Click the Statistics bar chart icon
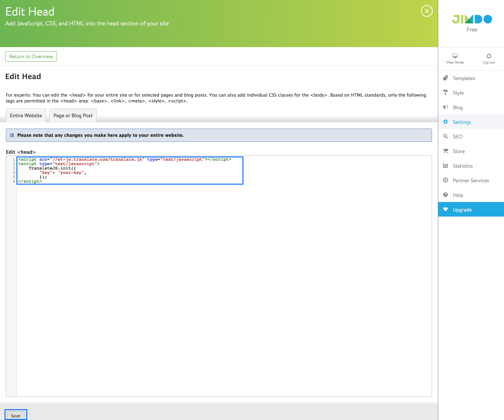The image size is (504, 420). click(x=446, y=165)
